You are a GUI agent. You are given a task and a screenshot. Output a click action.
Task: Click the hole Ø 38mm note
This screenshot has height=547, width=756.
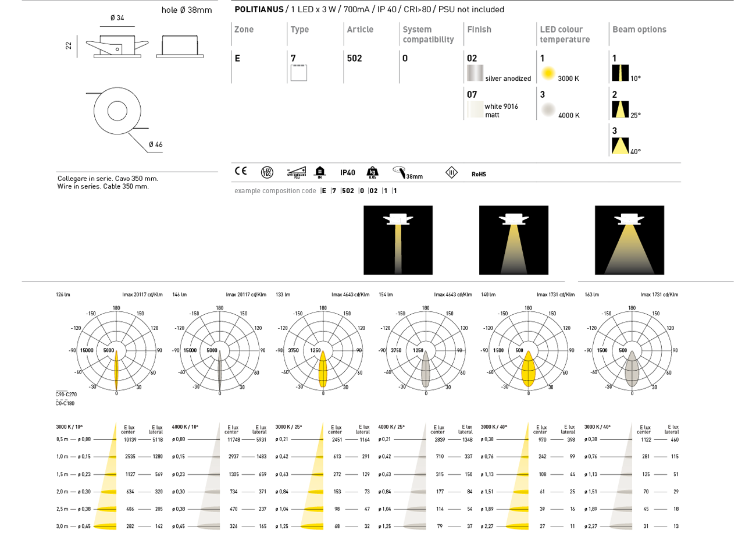pos(187,10)
